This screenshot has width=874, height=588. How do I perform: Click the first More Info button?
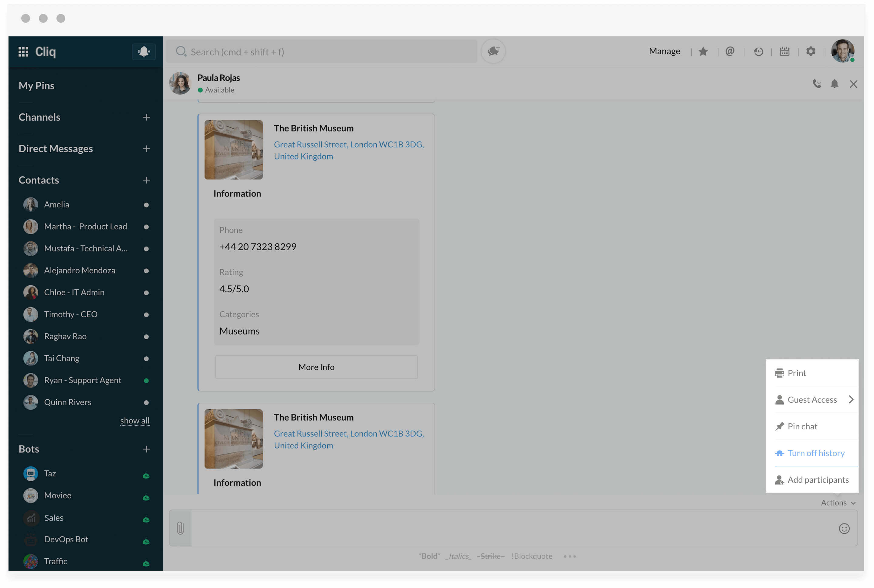(316, 367)
